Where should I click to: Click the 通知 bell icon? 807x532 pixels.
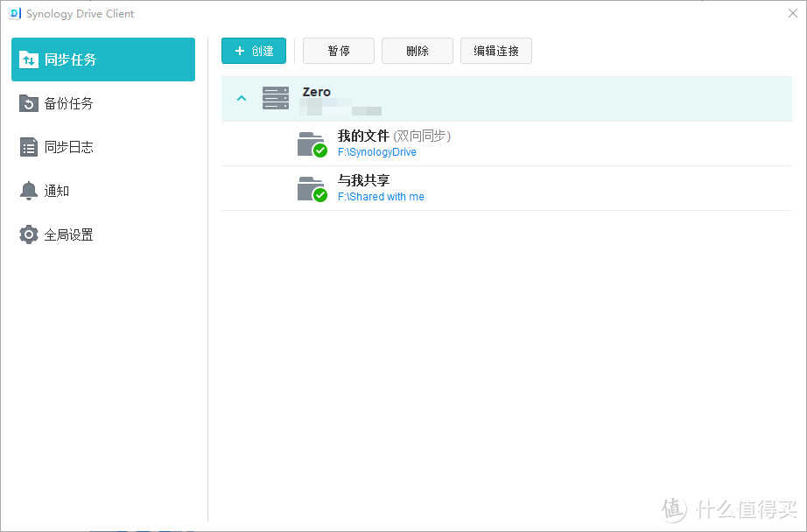29,191
